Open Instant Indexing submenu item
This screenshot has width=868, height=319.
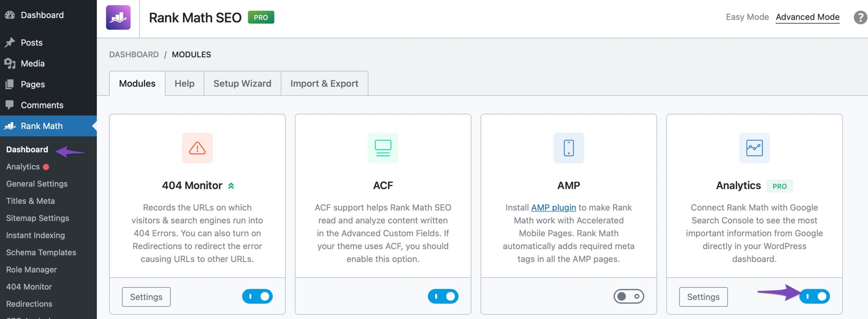(x=36, y=235)
